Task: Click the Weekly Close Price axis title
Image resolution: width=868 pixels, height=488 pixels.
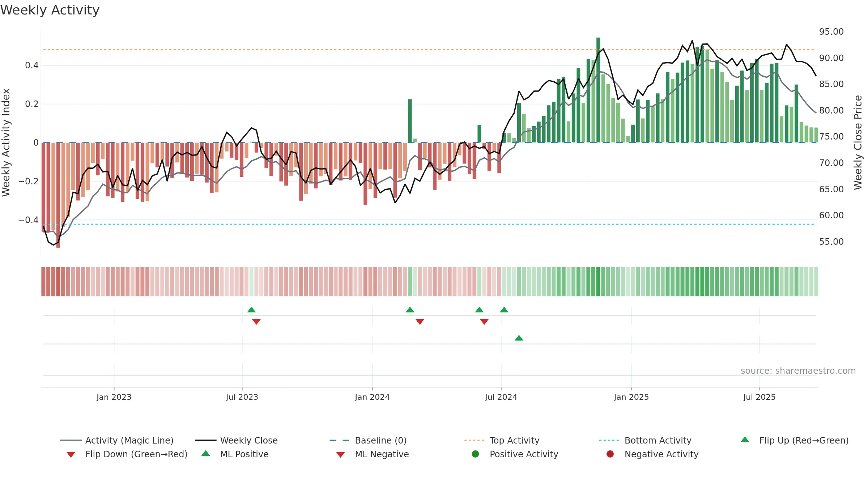Action: pyautogui.click(x=858, y=142)
